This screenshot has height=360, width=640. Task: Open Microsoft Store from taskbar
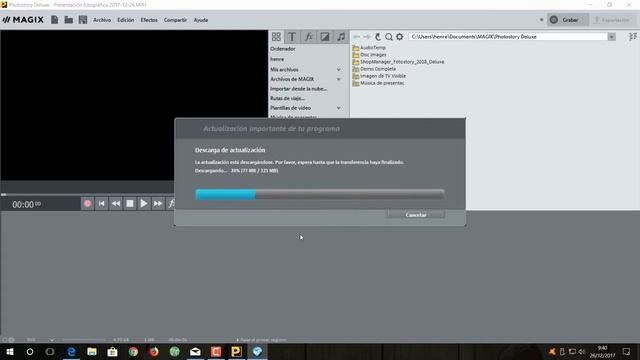(113, 351)
